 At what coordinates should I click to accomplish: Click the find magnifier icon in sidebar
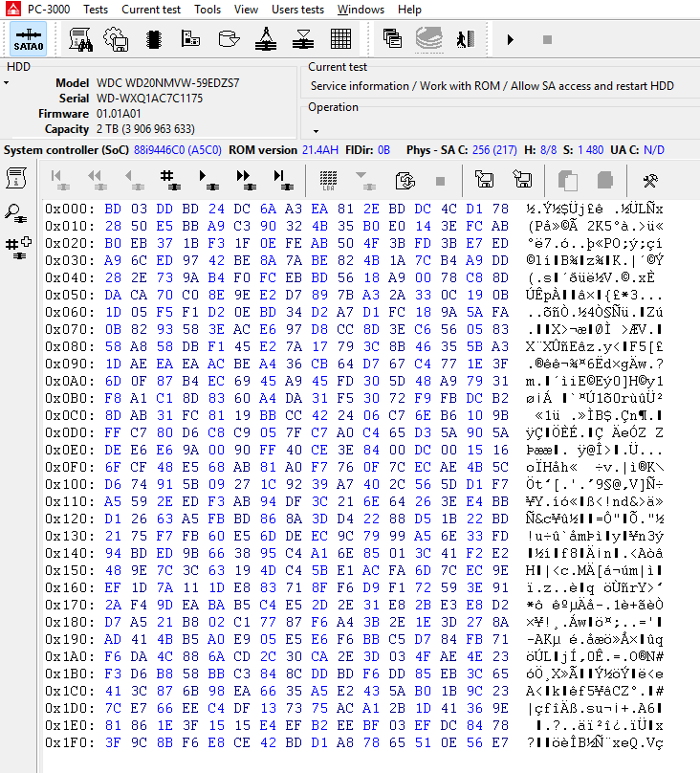(16, 212)
